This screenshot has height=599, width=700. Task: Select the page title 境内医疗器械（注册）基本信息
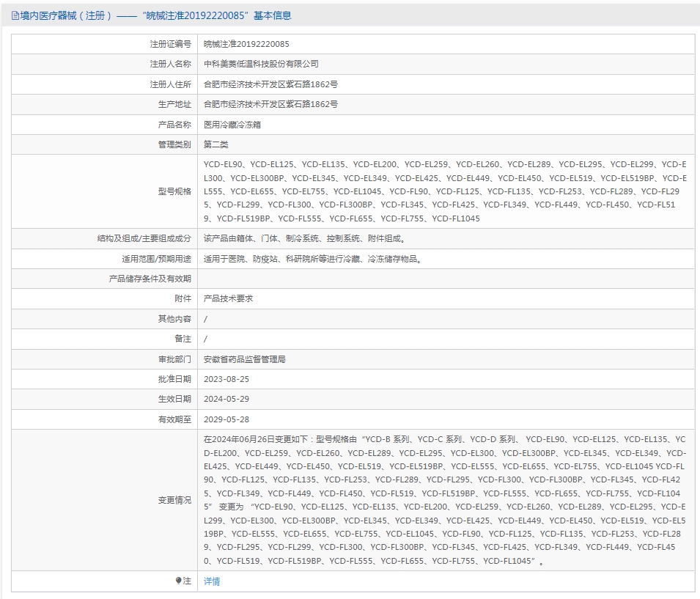click(x=156, y=15)
